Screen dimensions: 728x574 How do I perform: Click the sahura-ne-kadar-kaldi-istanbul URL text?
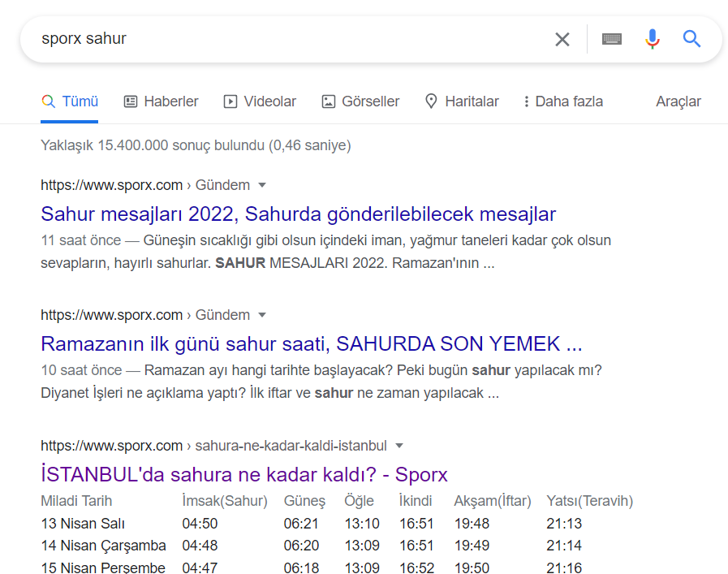213,446
